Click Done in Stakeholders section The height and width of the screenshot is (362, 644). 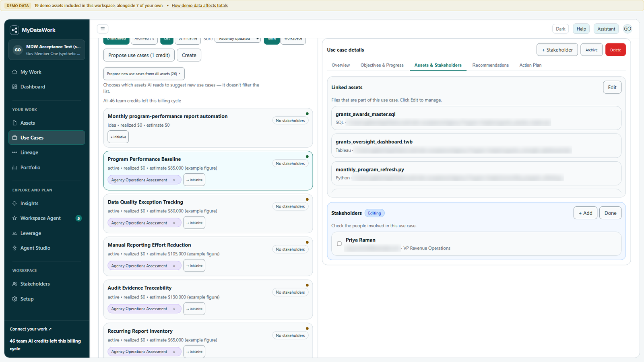click(610, 213)
